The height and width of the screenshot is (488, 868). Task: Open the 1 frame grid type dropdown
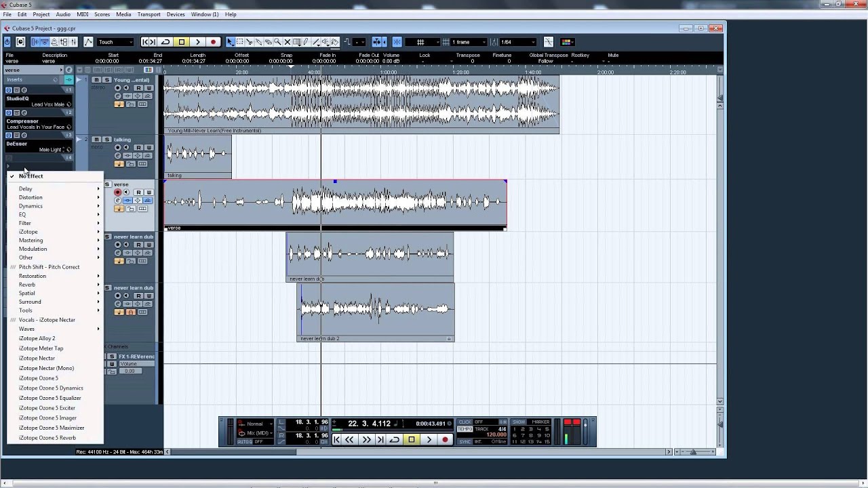tap(469, 42)
